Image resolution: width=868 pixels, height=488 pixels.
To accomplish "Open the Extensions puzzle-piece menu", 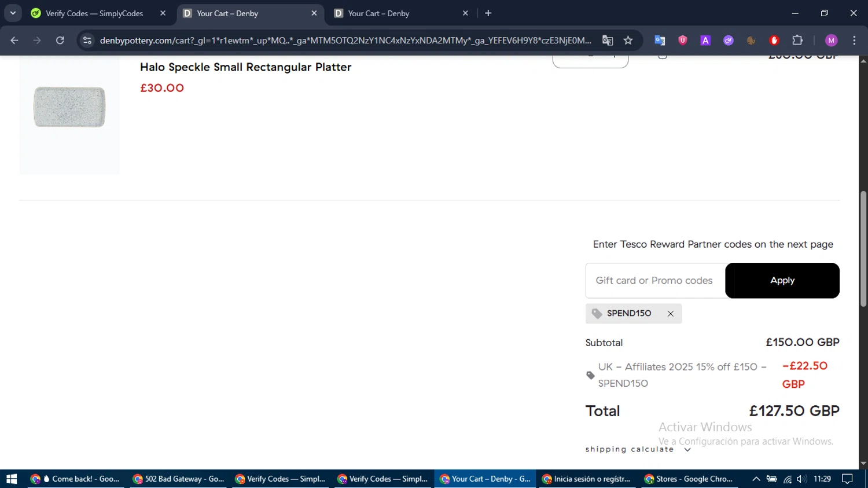I will click(797, 41).
